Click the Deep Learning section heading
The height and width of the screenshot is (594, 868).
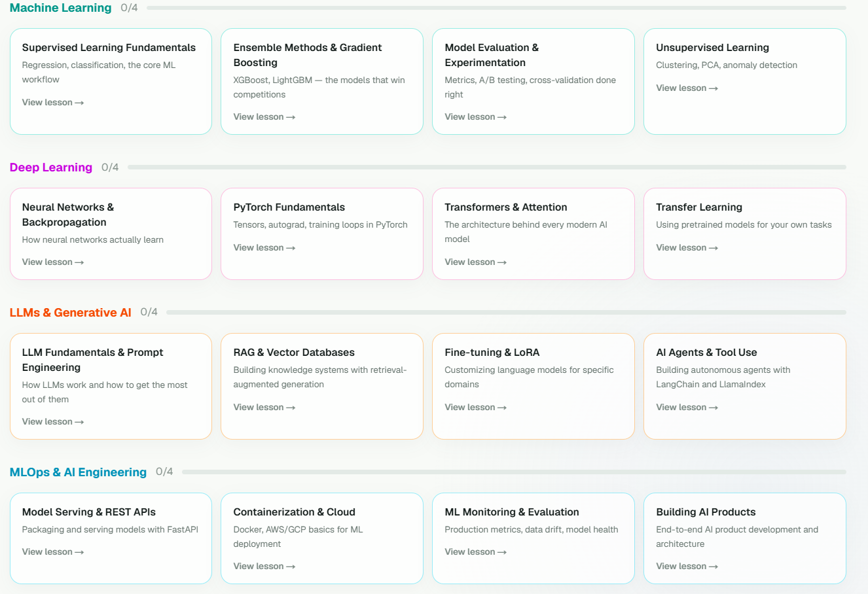[x=51, y=167]
